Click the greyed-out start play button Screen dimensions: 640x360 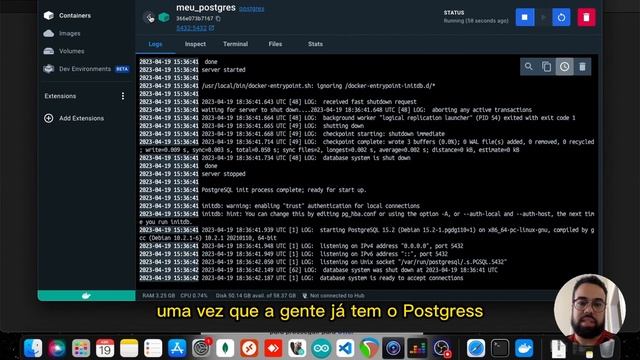point(543,17)
